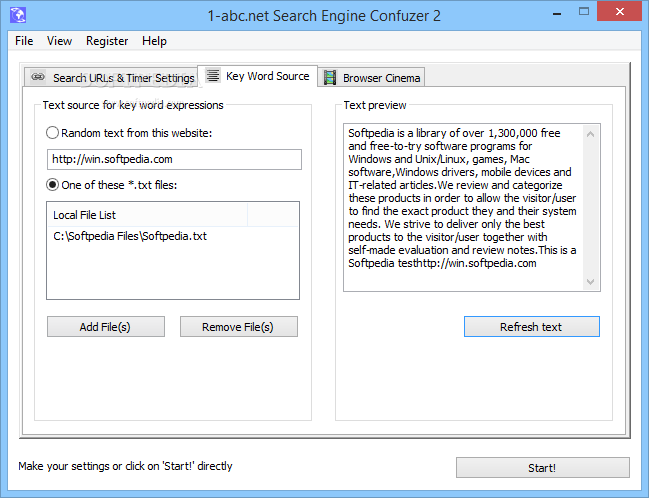Open the Help menu
The width and height of the screenshot is (649, 498).
point(154,41)
